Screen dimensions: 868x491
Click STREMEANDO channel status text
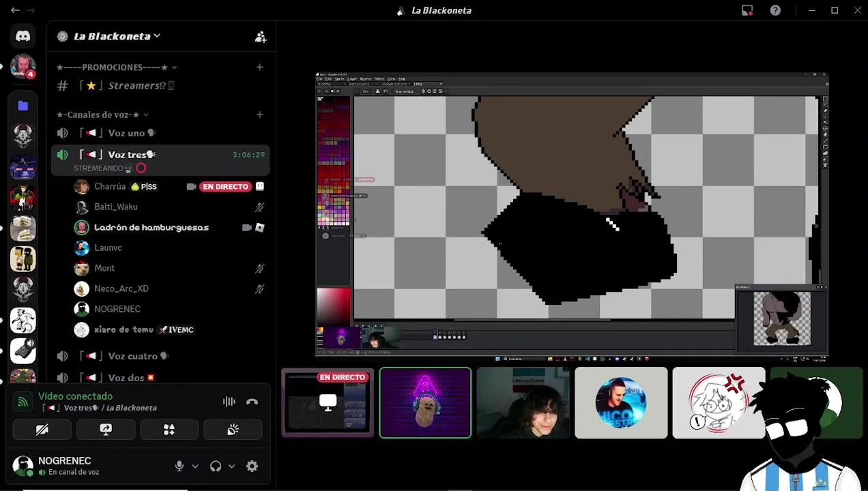pyautogui.click(x=98, y=168)
